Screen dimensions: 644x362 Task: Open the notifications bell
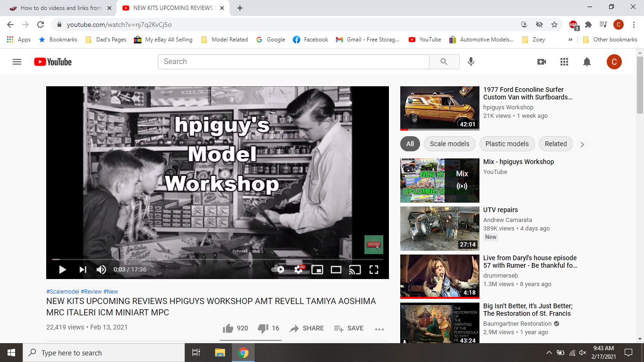coord(587,62)
